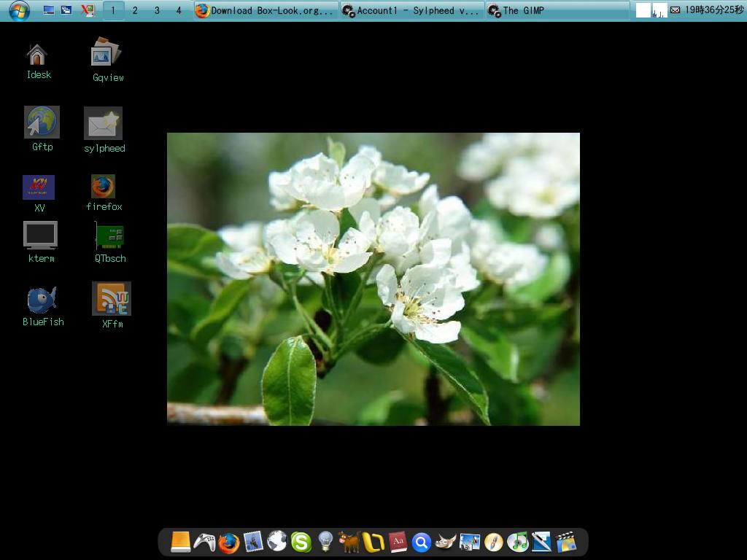This screenshot has height=560, width=747.
Task: Click the mail envelope icon in the system tray
Action: [675, 10]
